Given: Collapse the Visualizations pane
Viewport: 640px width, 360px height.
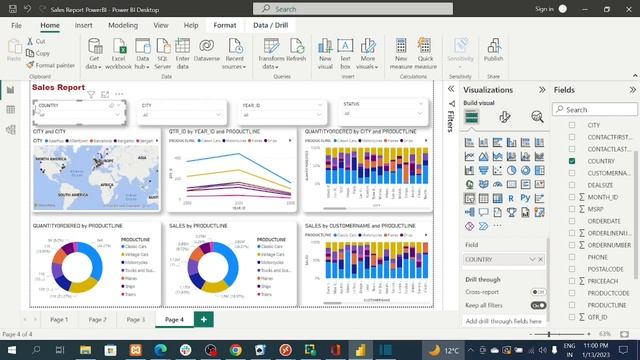Looking at the screenshot, I should click(542, 90).
